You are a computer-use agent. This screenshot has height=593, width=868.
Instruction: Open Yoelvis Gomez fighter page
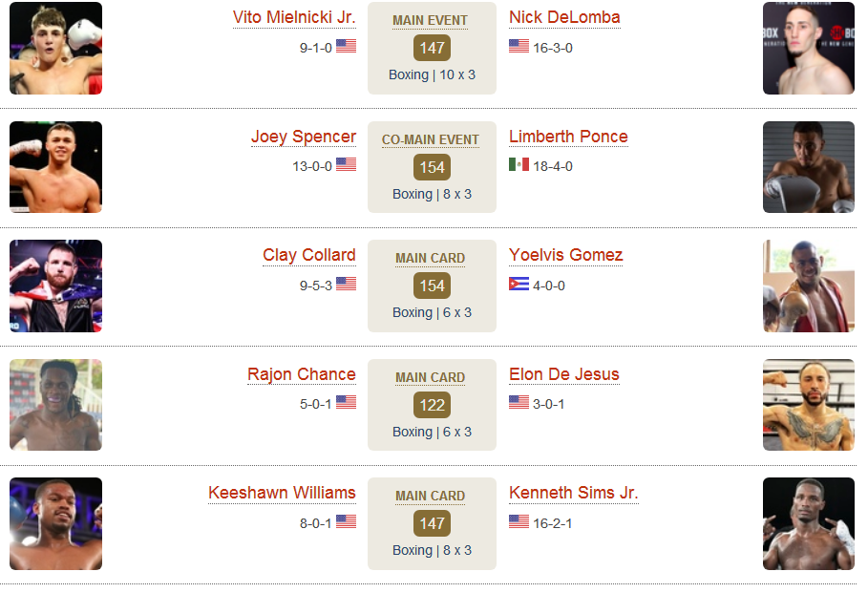pos(565,255)
